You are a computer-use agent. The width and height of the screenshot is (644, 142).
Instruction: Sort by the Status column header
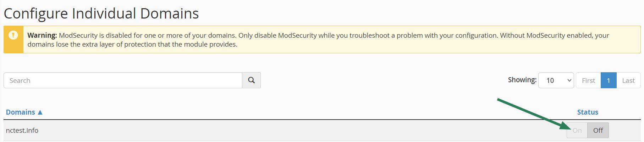click(588, 112)
